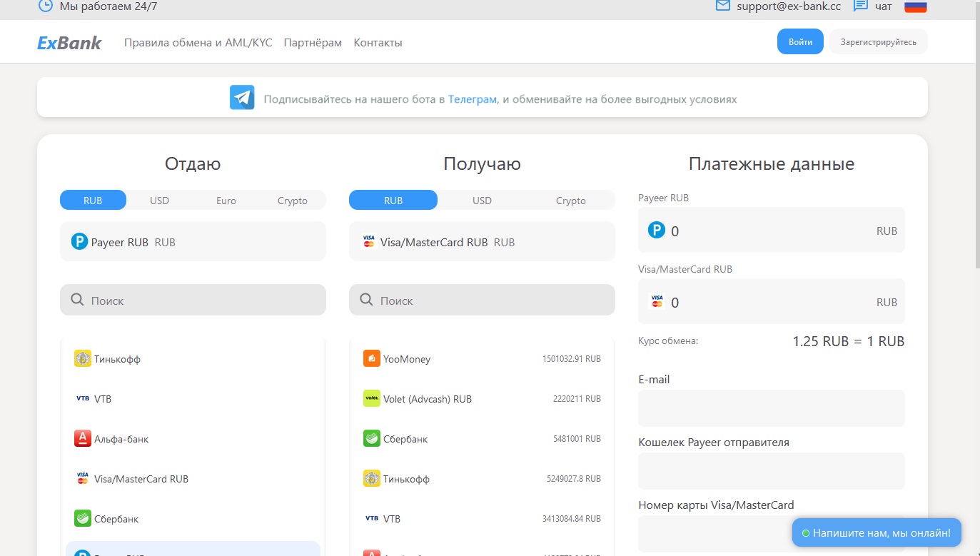Select Crypto tab under Отдаю

293,201
